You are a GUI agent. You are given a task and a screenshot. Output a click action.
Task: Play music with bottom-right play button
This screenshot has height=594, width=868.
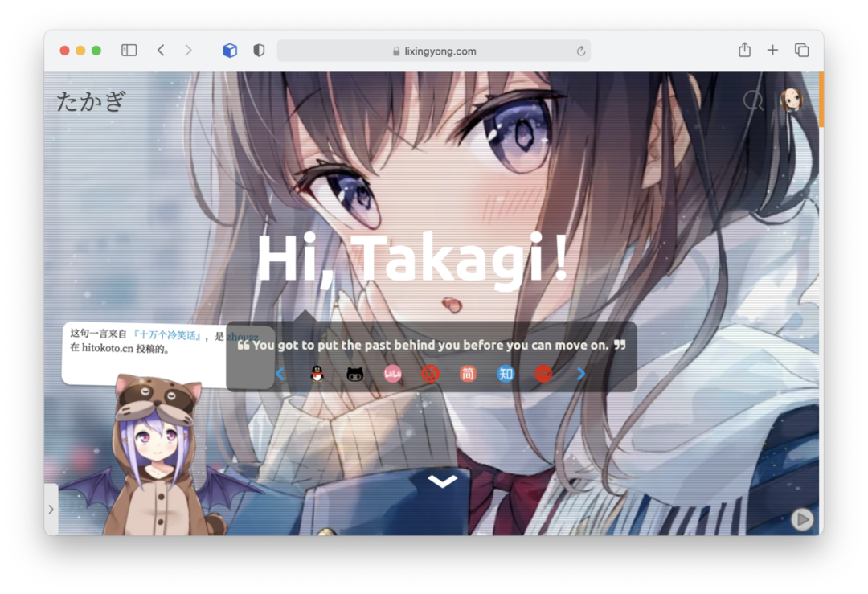(x=802, y=519)
